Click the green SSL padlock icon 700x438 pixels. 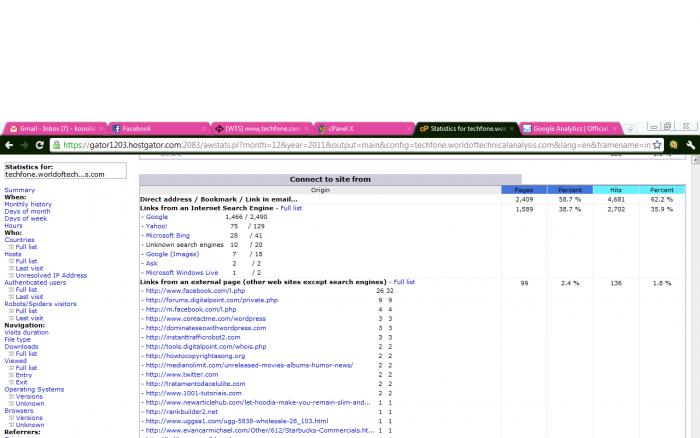click(57, 145)
